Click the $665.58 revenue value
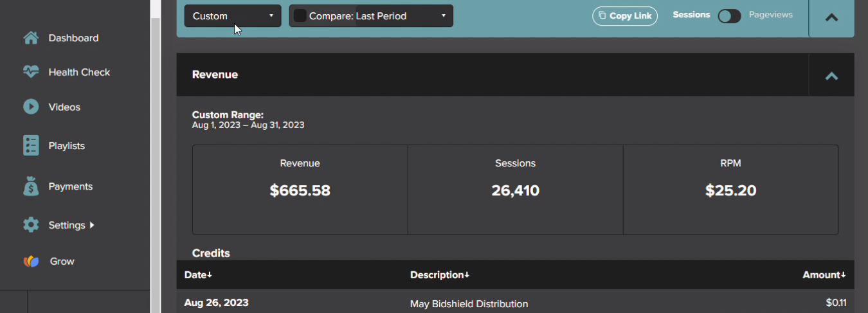Viewport: 868px width, 313px height. point(300,190)
